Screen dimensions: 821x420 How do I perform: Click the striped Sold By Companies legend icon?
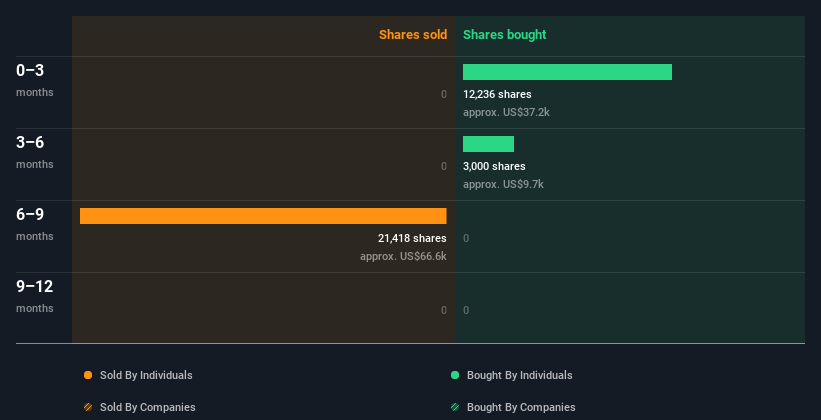[x=88, y=407]
